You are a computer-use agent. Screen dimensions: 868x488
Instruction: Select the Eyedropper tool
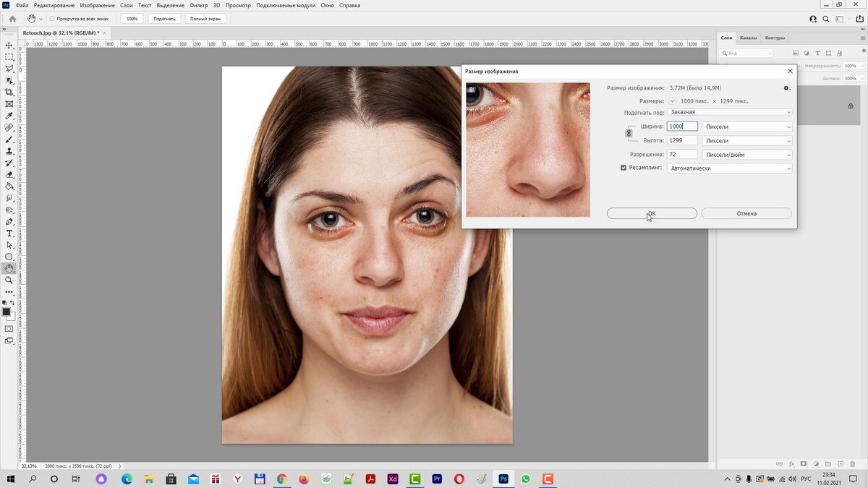(x=9, y=116)
